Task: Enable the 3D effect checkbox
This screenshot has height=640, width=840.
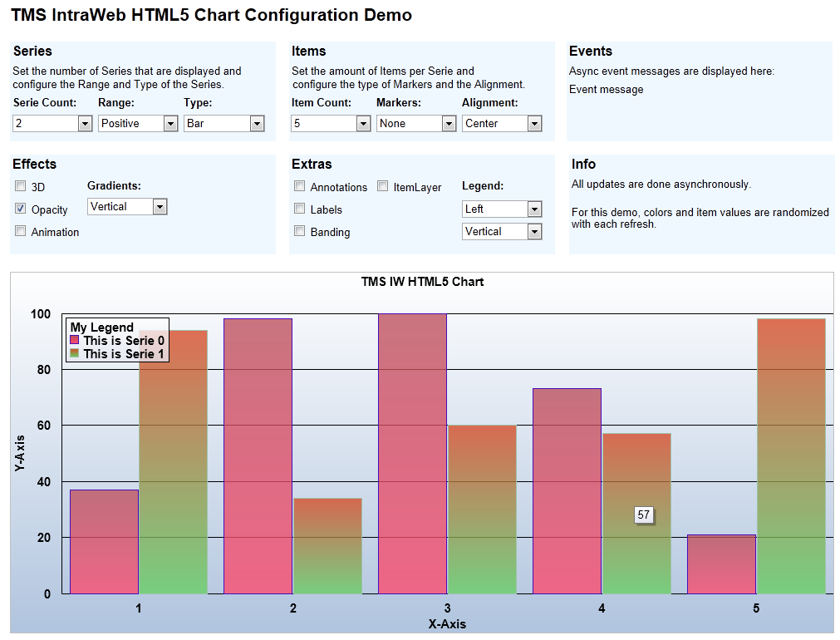Action: click(x=20, y=186)
